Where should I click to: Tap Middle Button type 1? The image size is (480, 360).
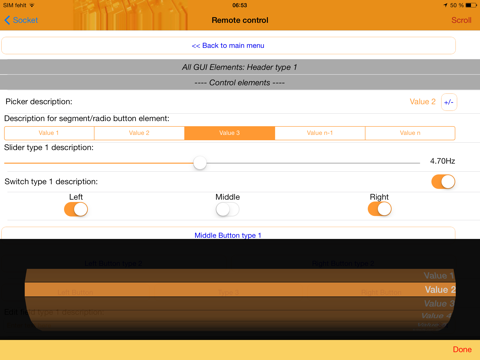[228, 233]
